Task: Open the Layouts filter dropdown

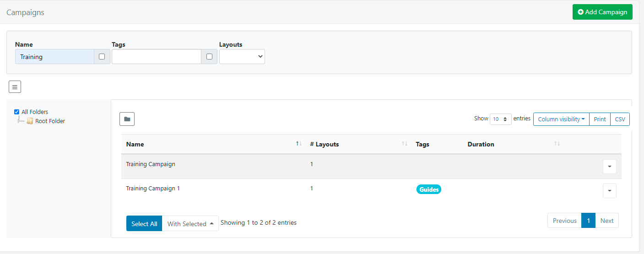Action: tap(242, 57)
